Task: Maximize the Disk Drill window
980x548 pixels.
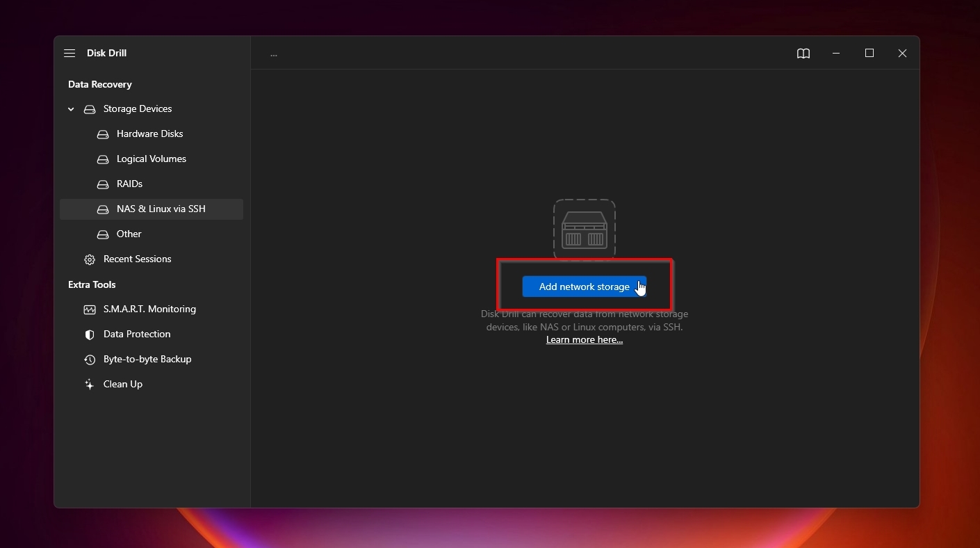Action: [x=869, y=53]
